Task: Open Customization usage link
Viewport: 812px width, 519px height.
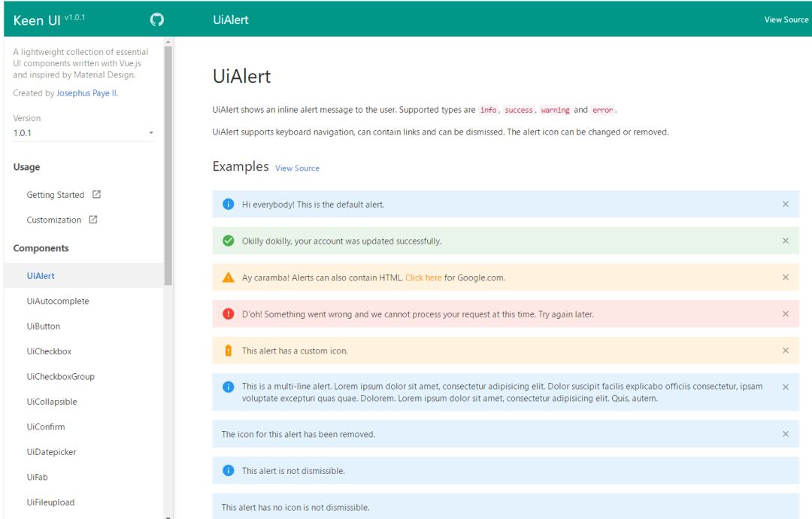Action: click(x=54, y=220)
